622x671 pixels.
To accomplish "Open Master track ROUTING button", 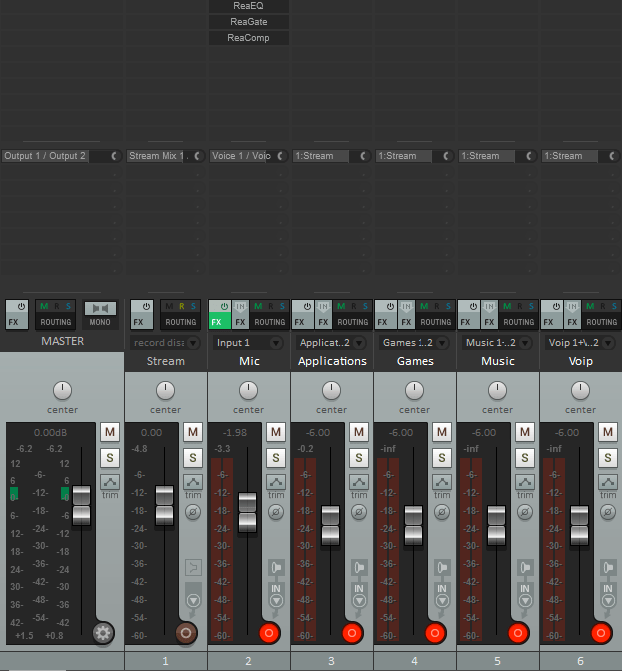I will click(56, 322).
